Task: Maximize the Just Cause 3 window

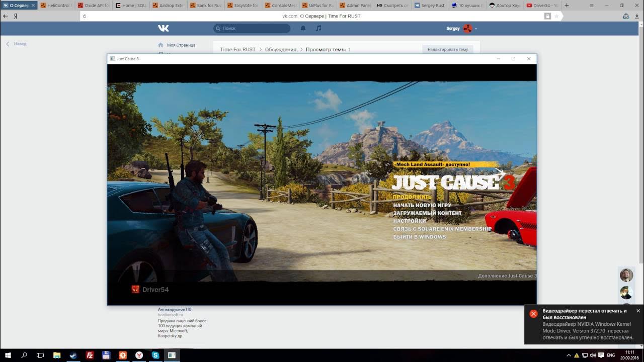Action: (513, 59)
